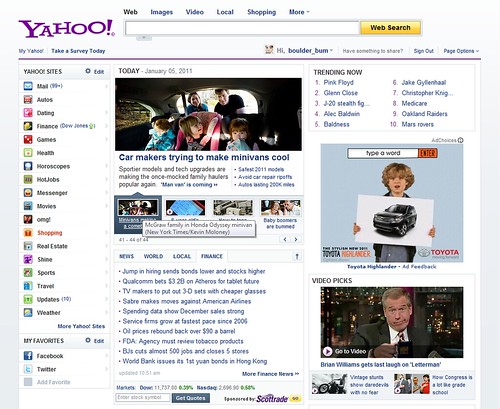
Task: Click the Autos site icon
Action: coord(28,99)
